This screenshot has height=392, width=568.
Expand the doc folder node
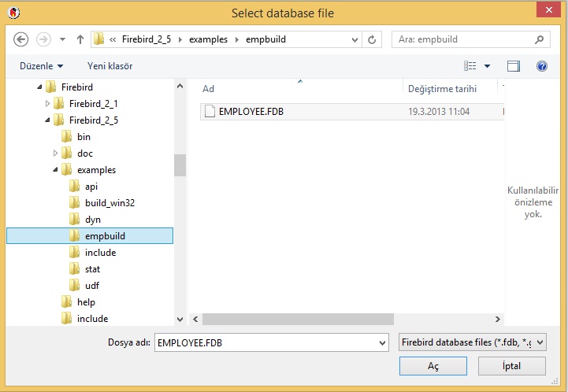(x=56, y=153)
